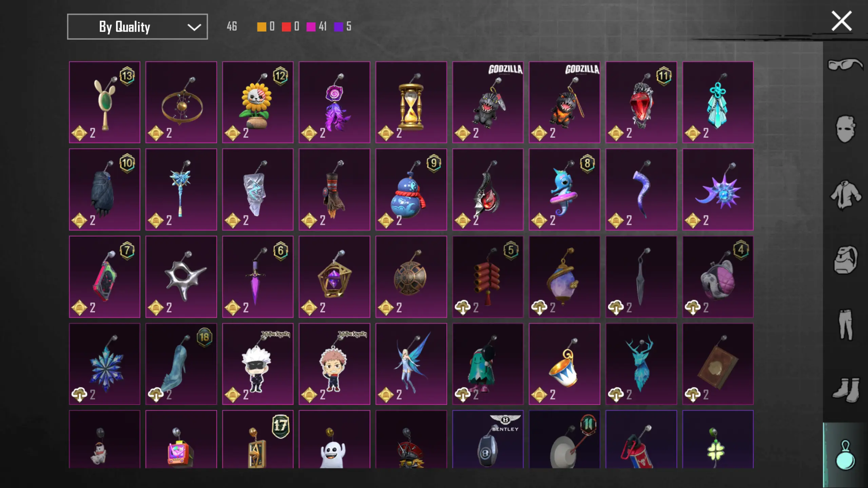868x488 pixels.
Task: Pick the white ghost ornament
Action: [x=334, y=439]
